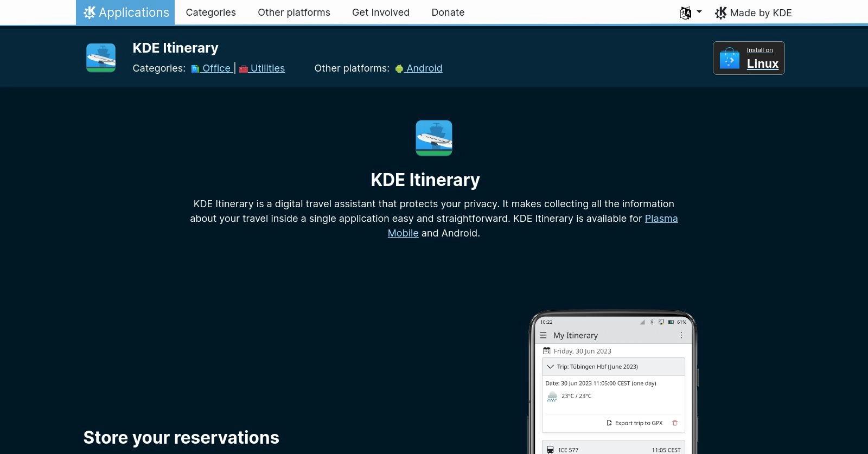This screenshot has height=454, width=868.
Task: Click the train icon beside ICE 577
Action: click(550, 450)
